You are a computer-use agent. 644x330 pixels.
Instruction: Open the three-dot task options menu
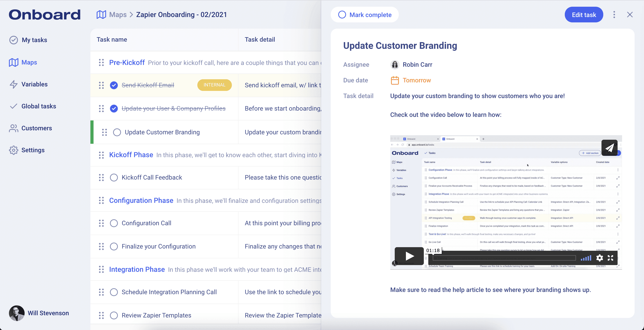pos(614,15)
